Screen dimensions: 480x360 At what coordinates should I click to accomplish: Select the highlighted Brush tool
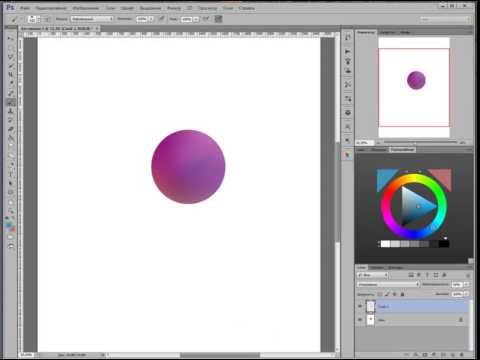click(x=11, y=102)
